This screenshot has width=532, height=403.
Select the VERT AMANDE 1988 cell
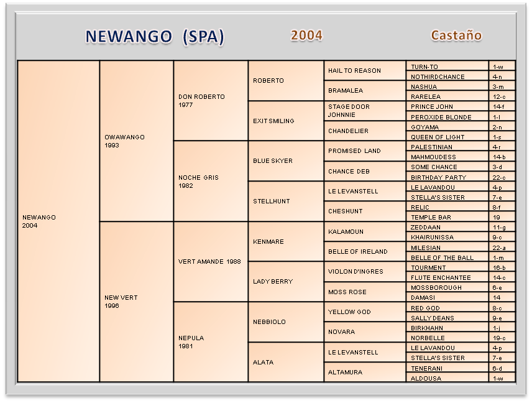click(x=211, y=262)
